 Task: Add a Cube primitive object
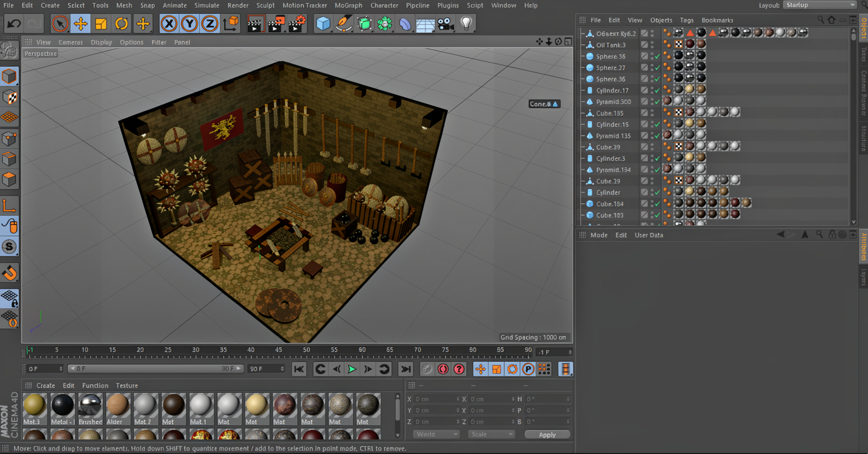[x=323, y=24]
